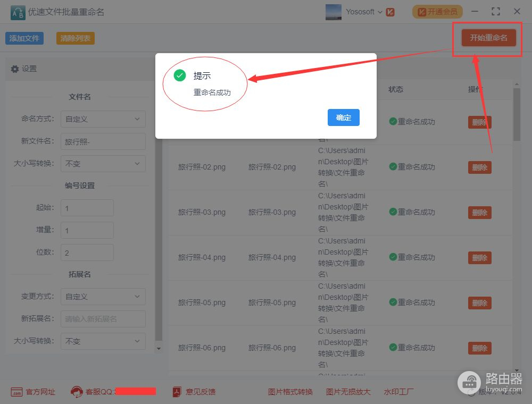532x404 pixels.
Task: Delete the 旅行照-06.png row
Action: tap(479, 348)
